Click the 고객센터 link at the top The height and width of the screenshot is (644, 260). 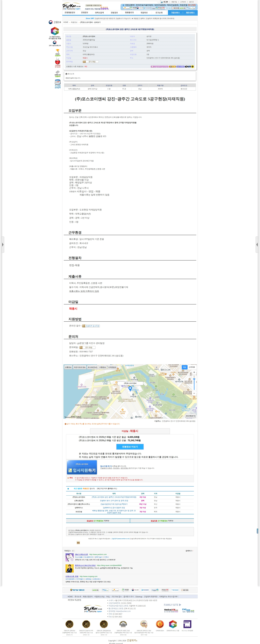coord(183,2)
